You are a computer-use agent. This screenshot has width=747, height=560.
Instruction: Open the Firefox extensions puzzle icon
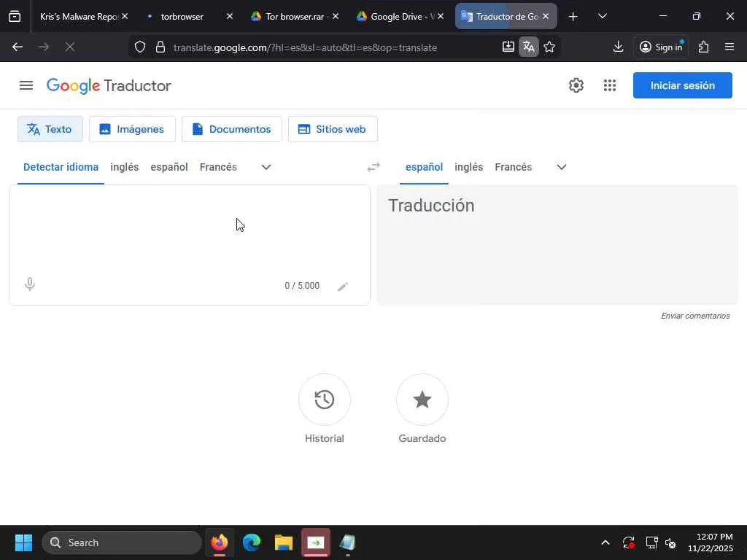[x=703, y=47]
